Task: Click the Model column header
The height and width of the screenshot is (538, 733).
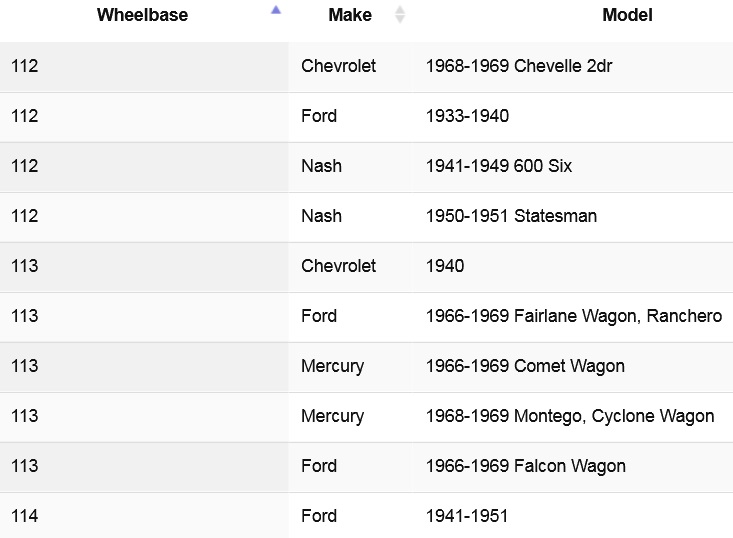Action: point(627,15)
